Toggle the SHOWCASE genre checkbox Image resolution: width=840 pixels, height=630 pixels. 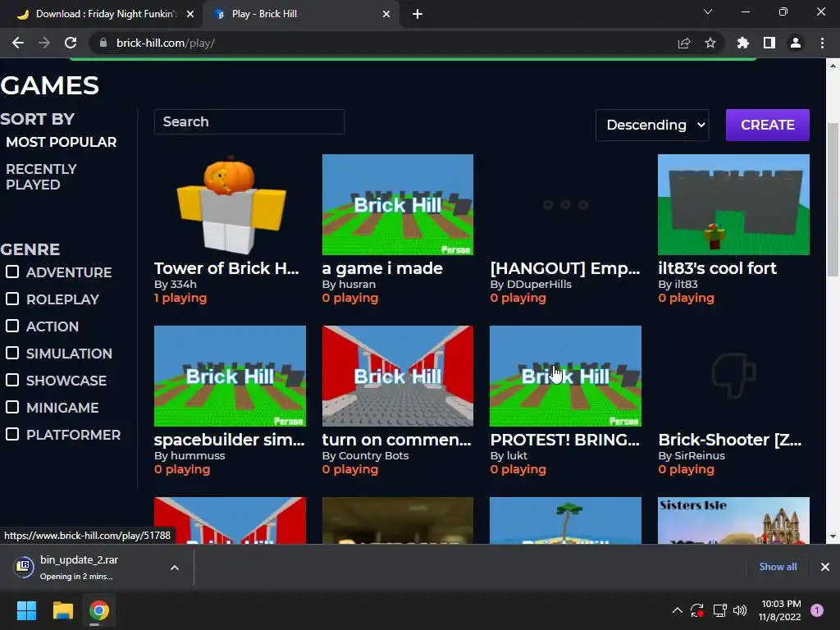[12, 380]
